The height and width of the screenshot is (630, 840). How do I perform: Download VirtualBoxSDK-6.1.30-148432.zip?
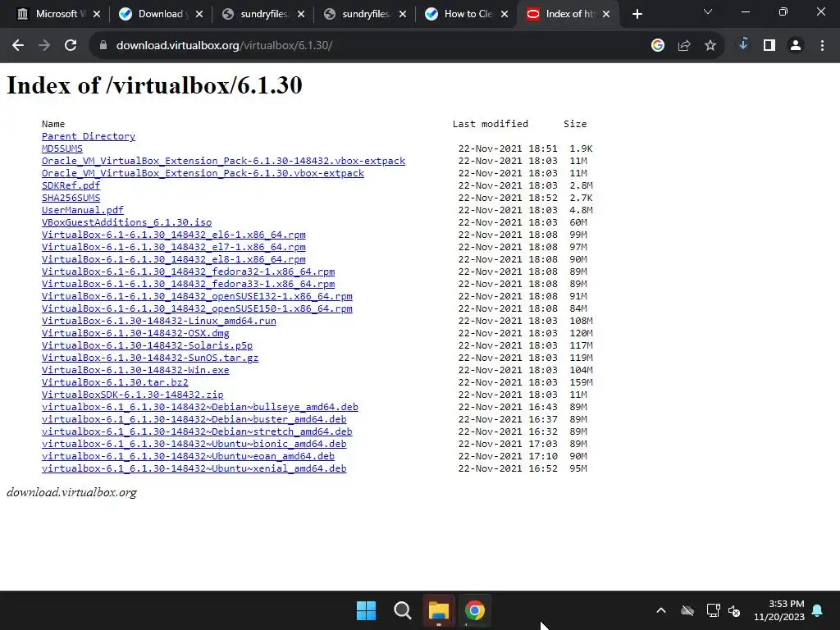[132, 395]
